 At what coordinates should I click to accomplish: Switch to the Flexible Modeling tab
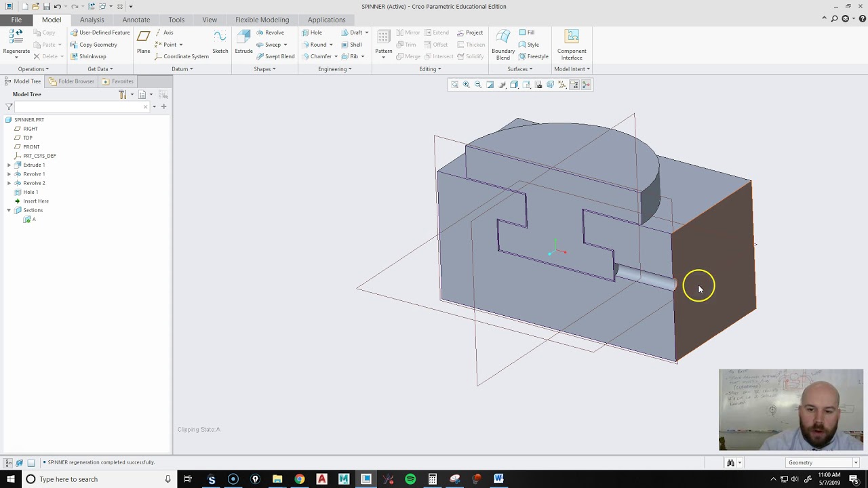click(262, 20)
